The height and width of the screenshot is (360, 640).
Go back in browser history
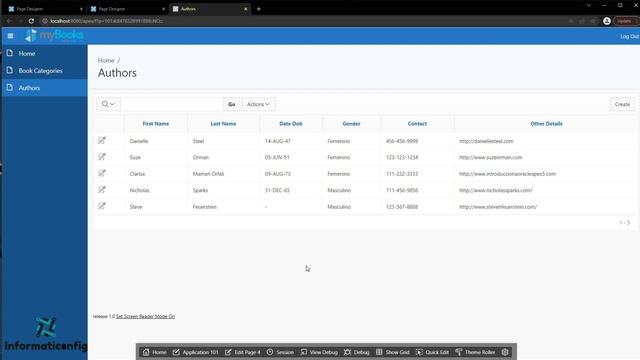(9, 21)
